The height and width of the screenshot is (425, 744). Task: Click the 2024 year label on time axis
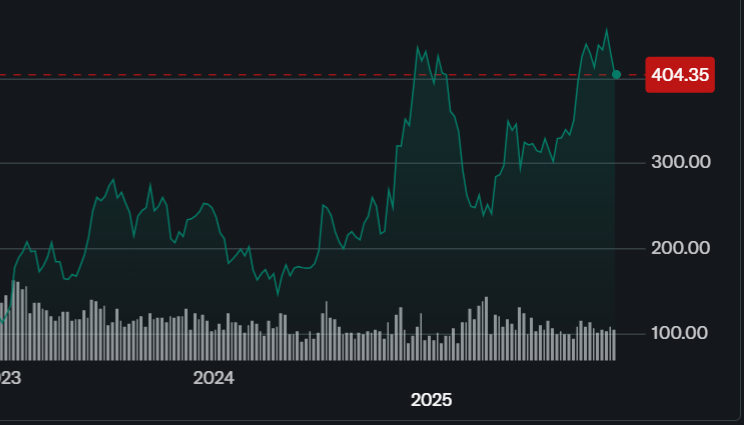pos(213,378)
